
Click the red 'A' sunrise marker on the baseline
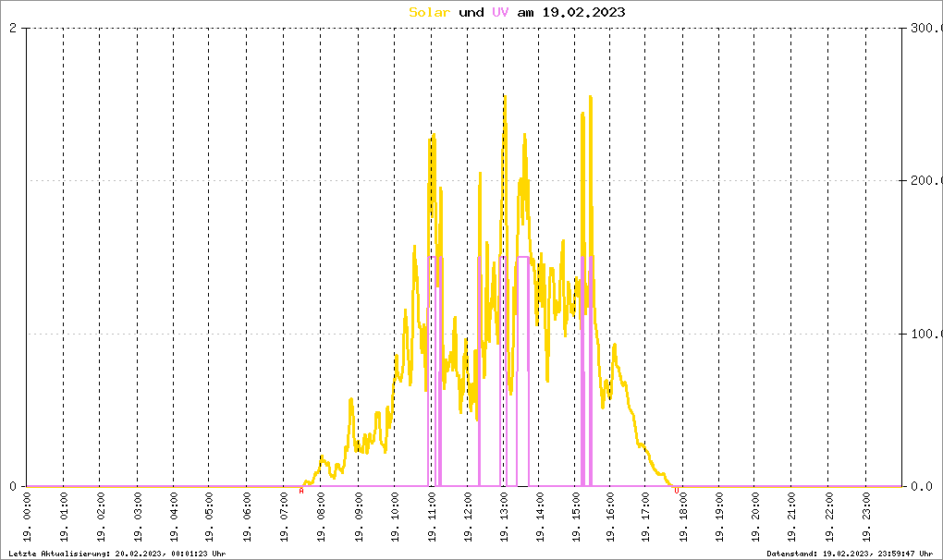301,491
